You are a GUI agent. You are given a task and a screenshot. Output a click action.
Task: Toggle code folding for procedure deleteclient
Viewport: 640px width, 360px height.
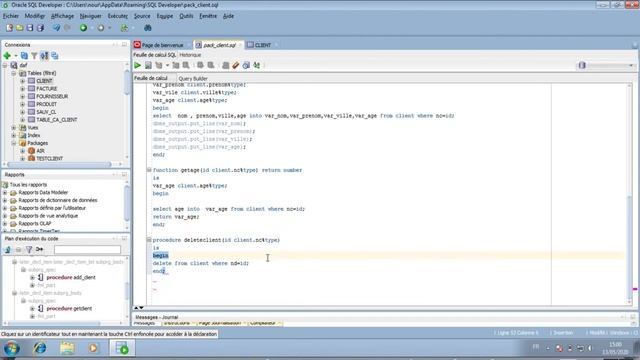click(149, 240)
